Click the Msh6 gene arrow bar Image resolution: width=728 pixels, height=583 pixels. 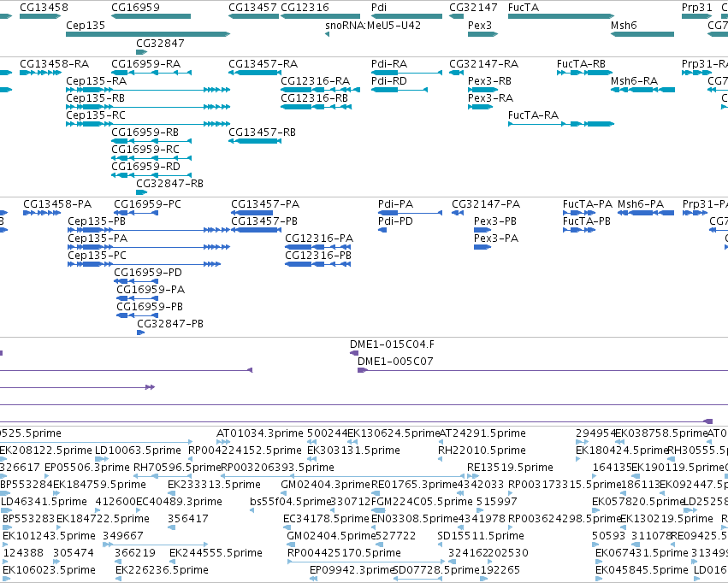click(x=642, y=34)
